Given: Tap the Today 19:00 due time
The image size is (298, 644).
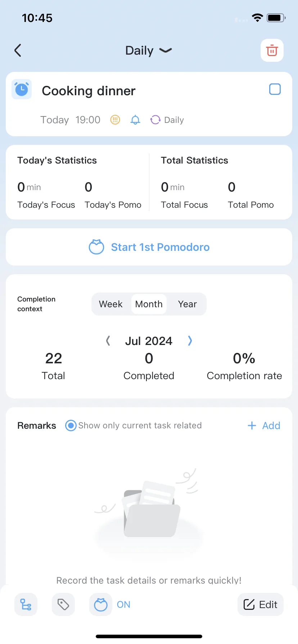Looking at the screenshot, I should pyautogui.click(x=70, y=120).
